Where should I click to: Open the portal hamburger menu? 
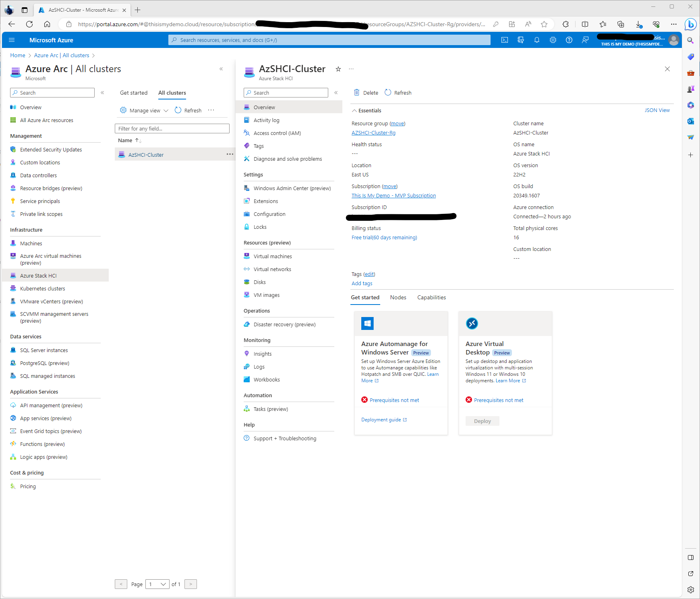click(x=12, y=40)
